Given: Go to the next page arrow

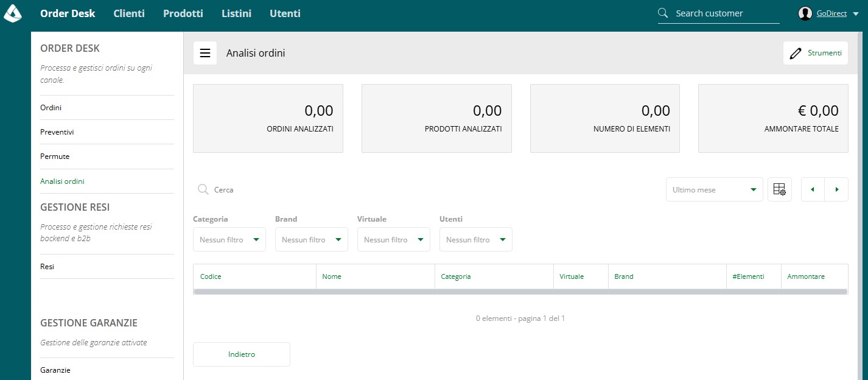Looking at the screenshot, I should 836,189.
